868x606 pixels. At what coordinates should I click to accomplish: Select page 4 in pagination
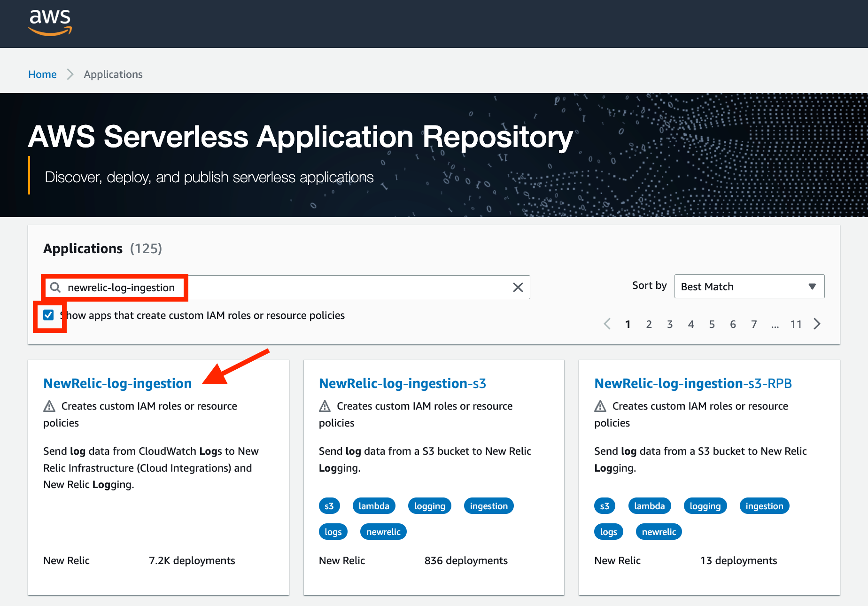click(x=691, y=324)
